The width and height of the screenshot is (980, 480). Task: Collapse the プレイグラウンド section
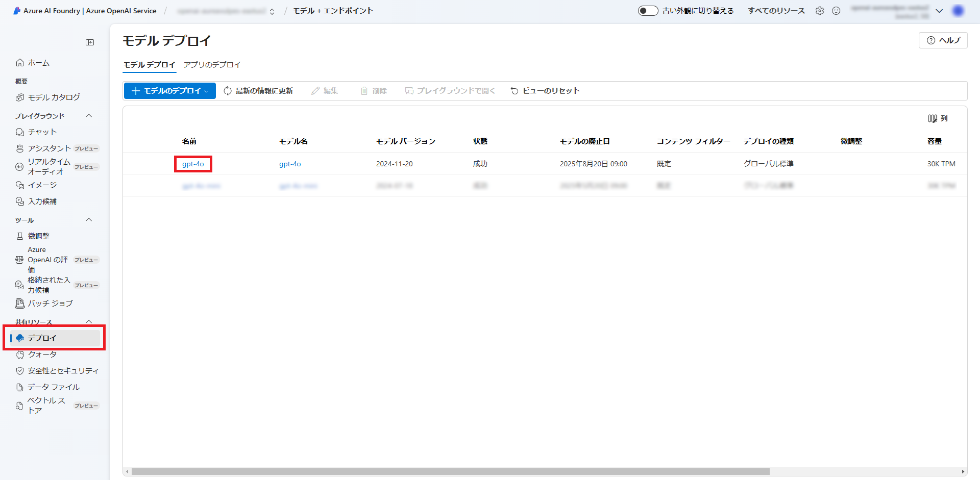pos(89,115)
